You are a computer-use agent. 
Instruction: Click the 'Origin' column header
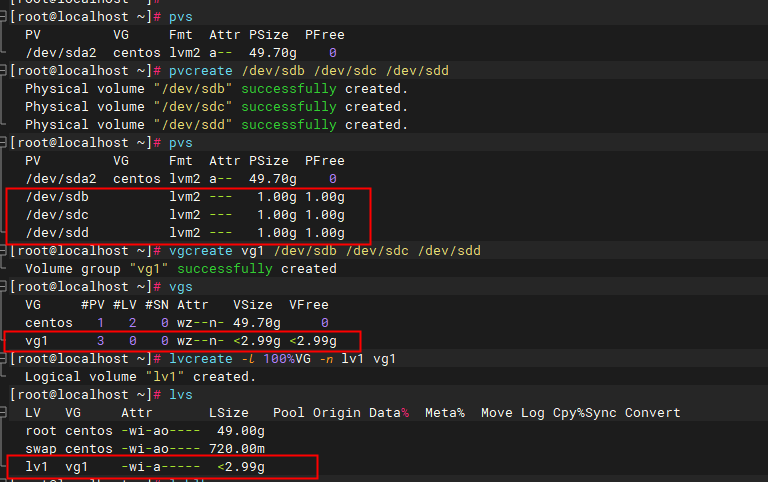pos(336,413)
